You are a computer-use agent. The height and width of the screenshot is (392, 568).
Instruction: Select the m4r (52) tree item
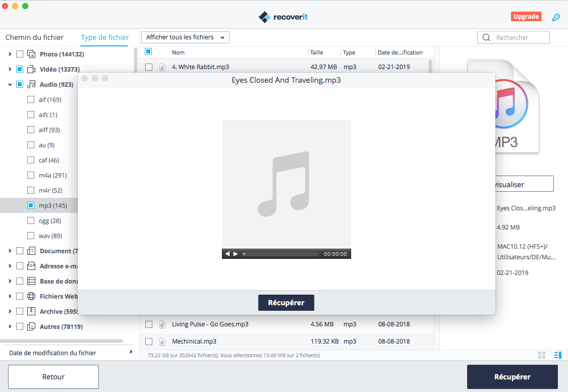[51, 190]
